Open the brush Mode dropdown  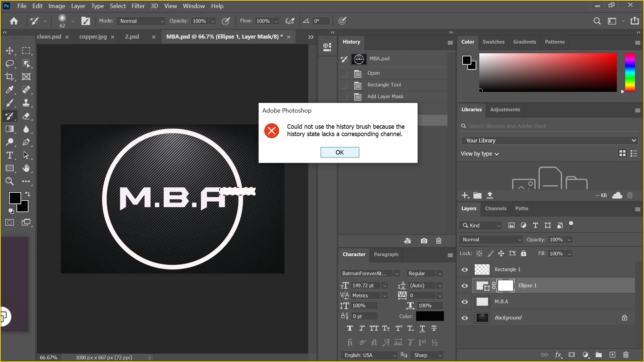click(x=141, y=21)
